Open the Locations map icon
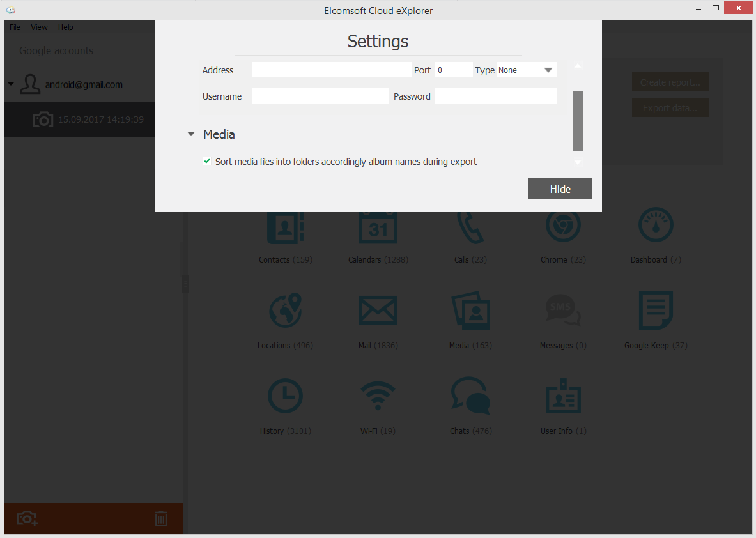The width and height of the screenshot is (756, 538). (x=285, y=311)
